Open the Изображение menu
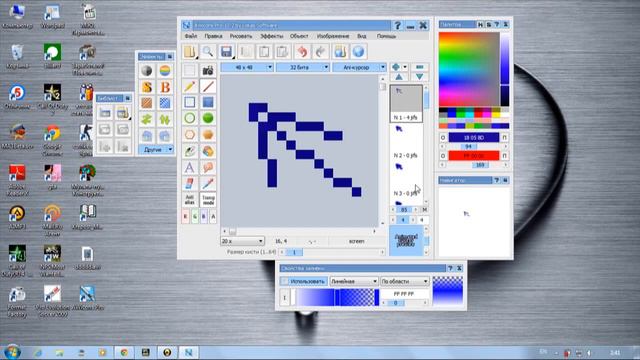Image resolution: width=640 pixels, height=360 pixels. 333,36
